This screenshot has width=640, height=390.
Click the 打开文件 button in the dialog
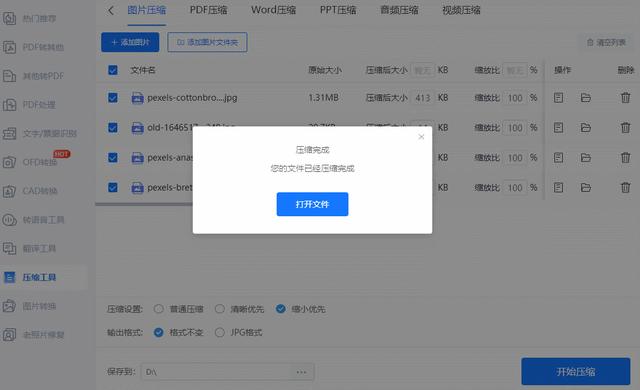pos(312,204)
